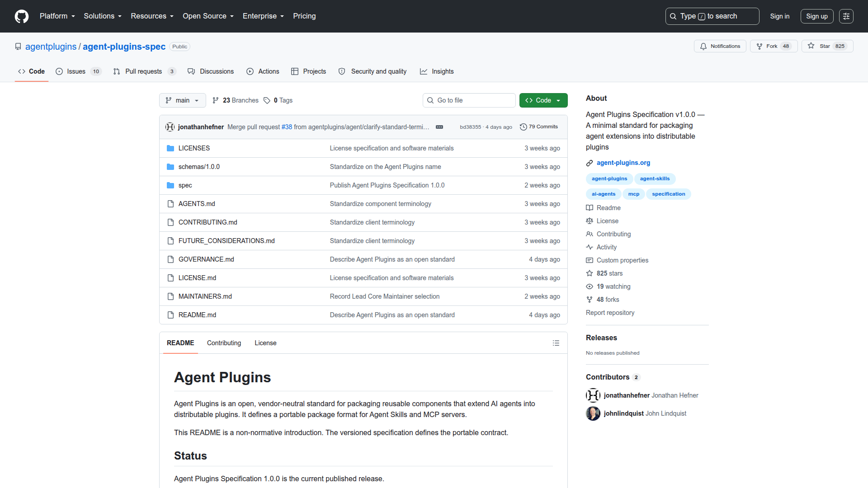This screenshot has height=488, width=868.
Task: Star the repository
Action: [827, 46]
